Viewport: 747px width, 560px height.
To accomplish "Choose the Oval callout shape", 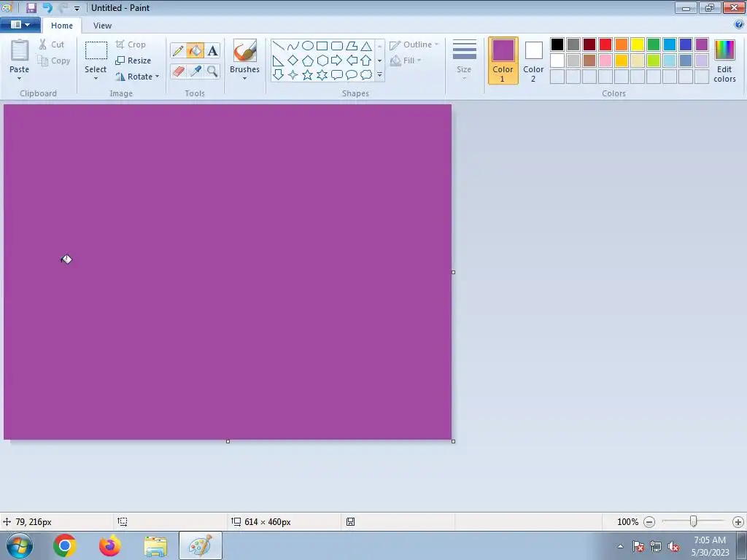I will coord(352,75).
